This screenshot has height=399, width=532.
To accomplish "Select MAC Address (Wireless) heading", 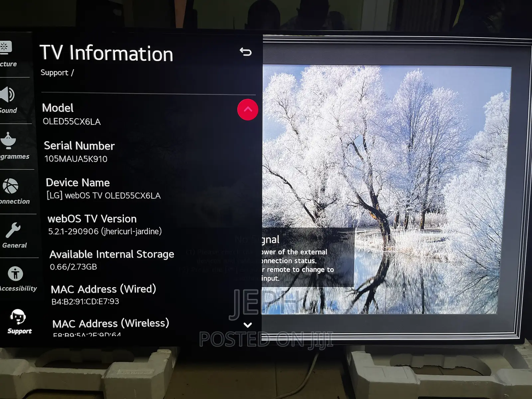I will point(111,323).
